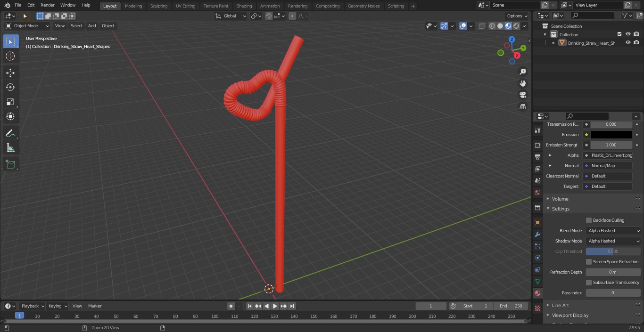Activate the Scale tool
The width and height of the screenshot is (644, 332).
click(10, 102)
